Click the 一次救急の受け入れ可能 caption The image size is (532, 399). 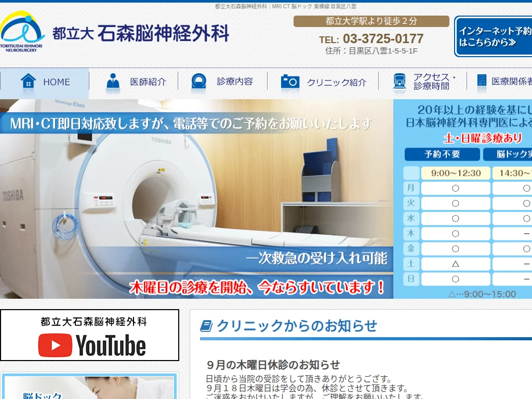tap(316, 259)
